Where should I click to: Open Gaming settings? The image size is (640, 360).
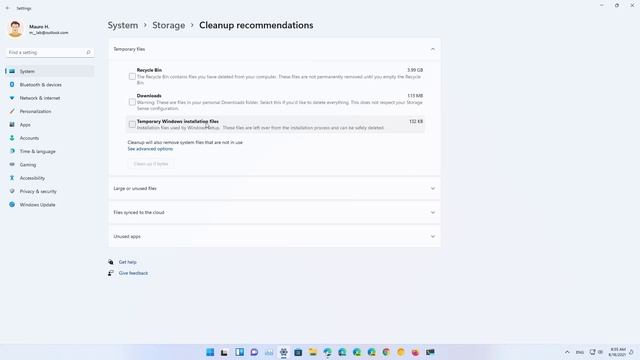pos(28,164)
